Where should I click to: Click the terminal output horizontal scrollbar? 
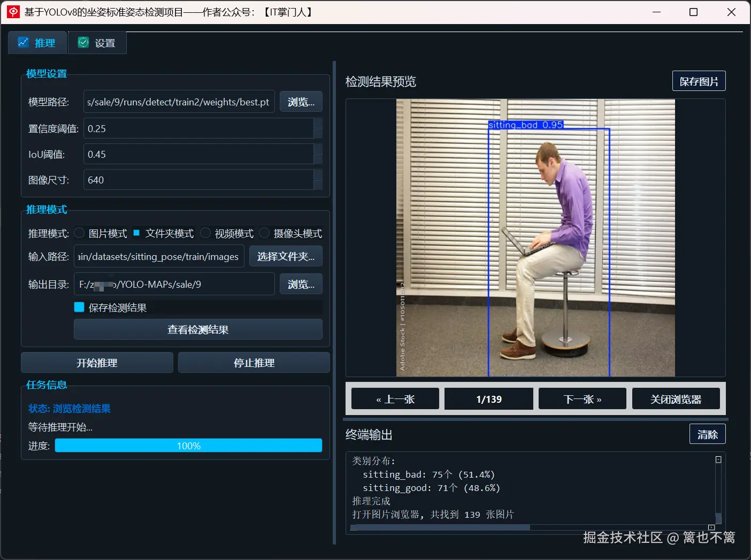(439, 527)
